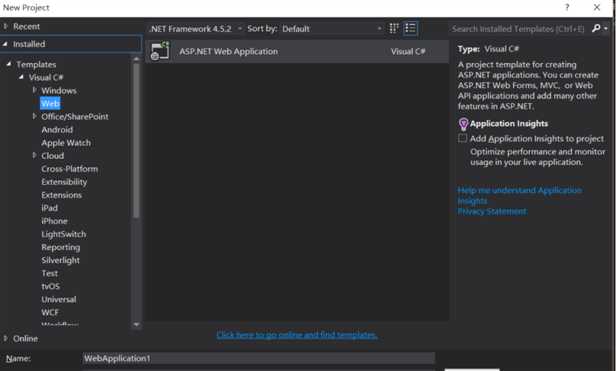Expand the Windows tree node arrow

[x=34, y=90]
